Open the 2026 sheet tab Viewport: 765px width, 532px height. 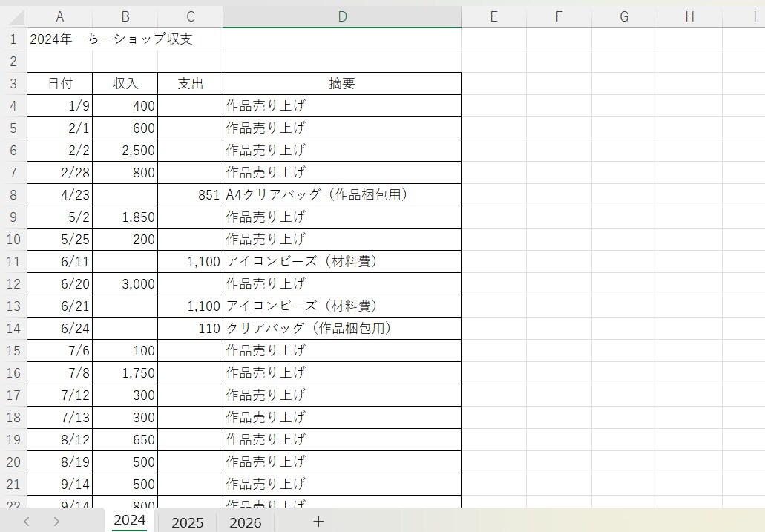click(x=245, y=522)
